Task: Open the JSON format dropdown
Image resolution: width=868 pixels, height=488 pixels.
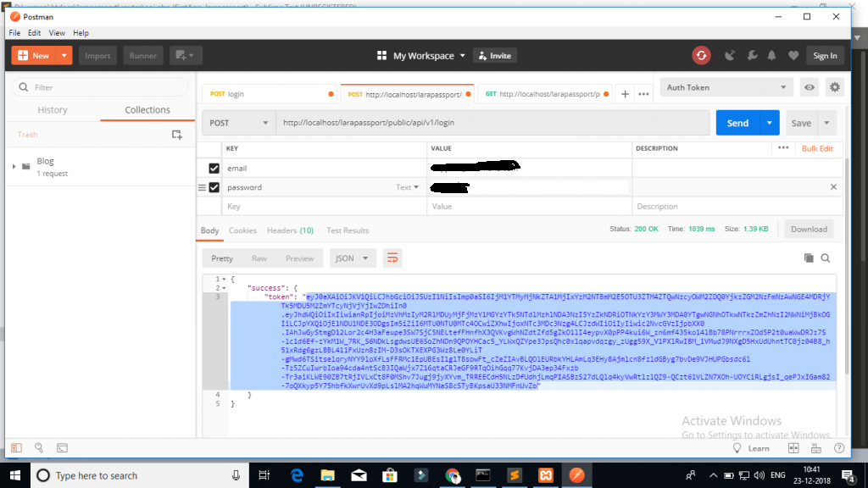Action: [352, 258]
